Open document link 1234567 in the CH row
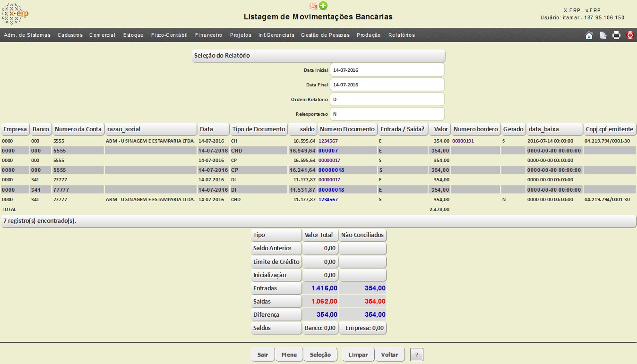 (x=328, y=141)
